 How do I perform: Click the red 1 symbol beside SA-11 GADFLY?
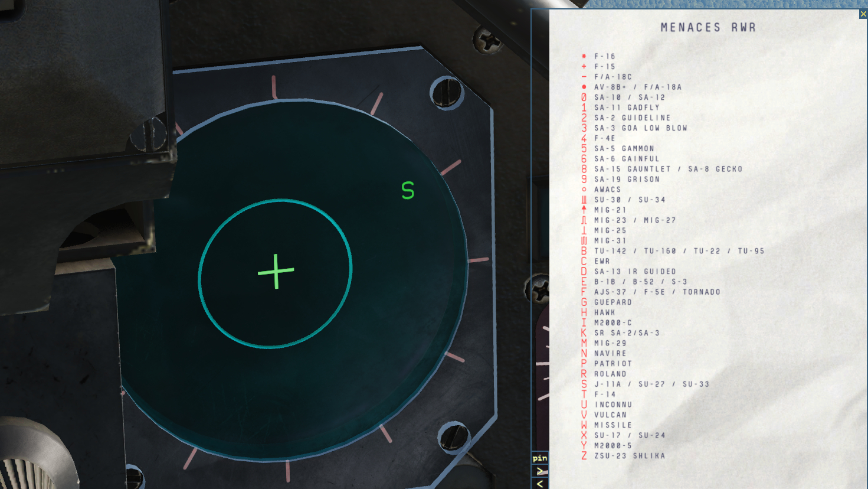(x=584, y=107)
